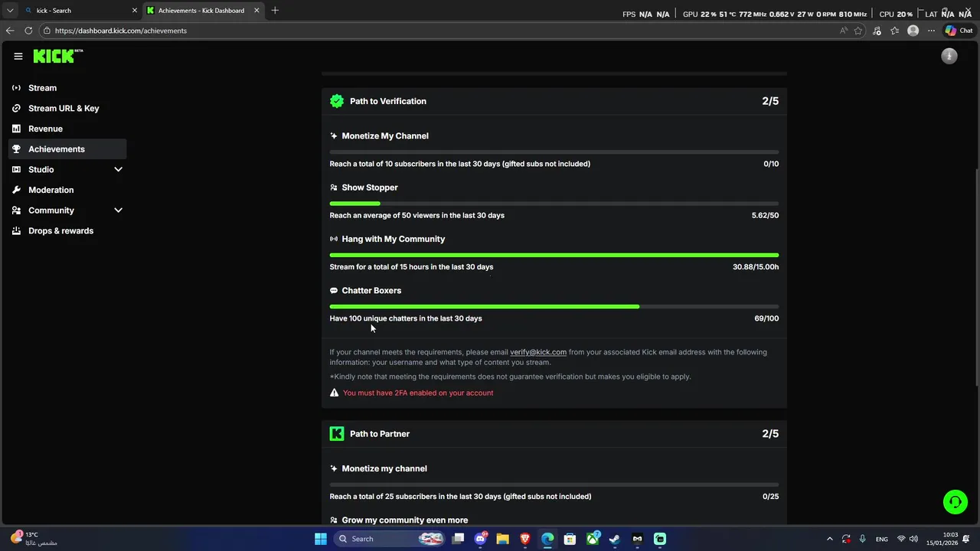Click the verify@kick.com email link
The height and width of the screenshot is (551, 980).
pyautogui.click(x=538, y=352)
